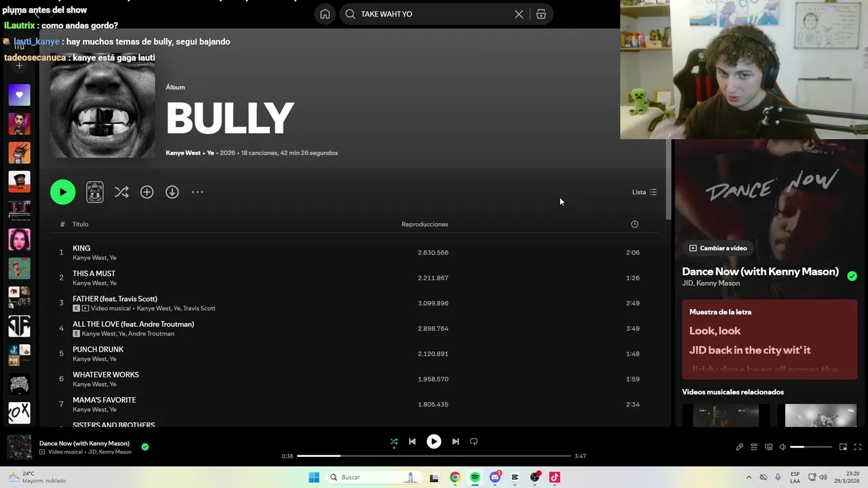Play the BULLY album with green button
This screenshot has height=488, width=868.
click(62, 192)
